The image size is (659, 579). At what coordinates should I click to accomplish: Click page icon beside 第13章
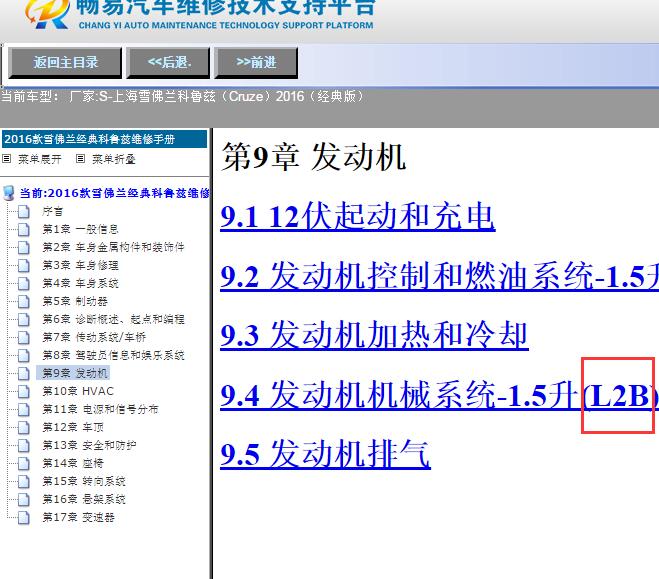24,445
